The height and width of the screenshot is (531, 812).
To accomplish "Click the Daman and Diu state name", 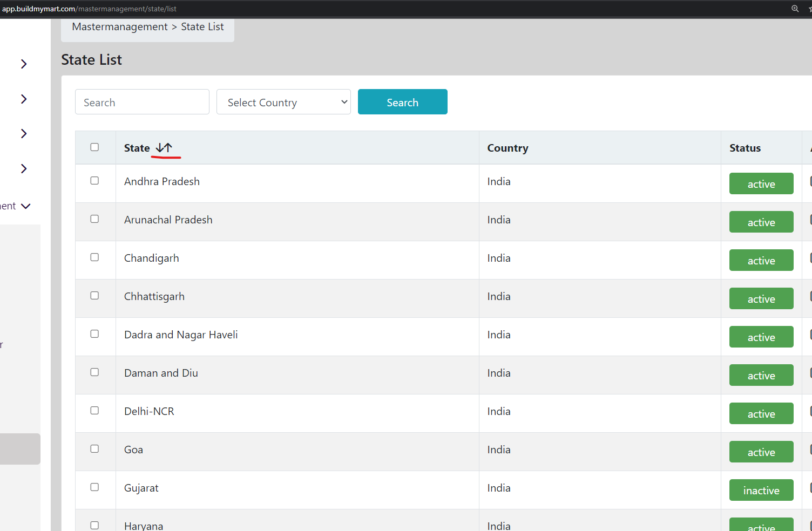I will (x=161, y=373).
